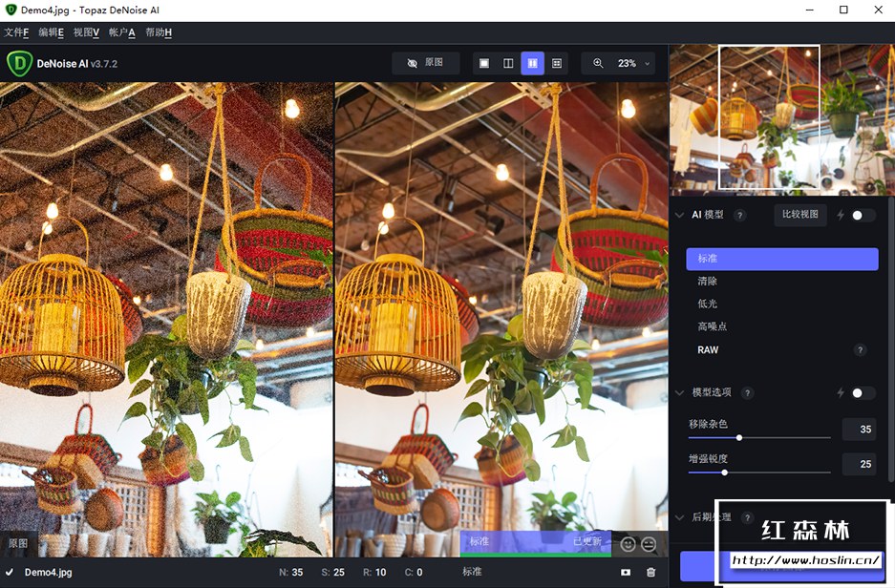Image resolution: width=895 pixels, height=588 pixels.
Task: Collapse the 模型选项 section
Action: click(679, 392)
